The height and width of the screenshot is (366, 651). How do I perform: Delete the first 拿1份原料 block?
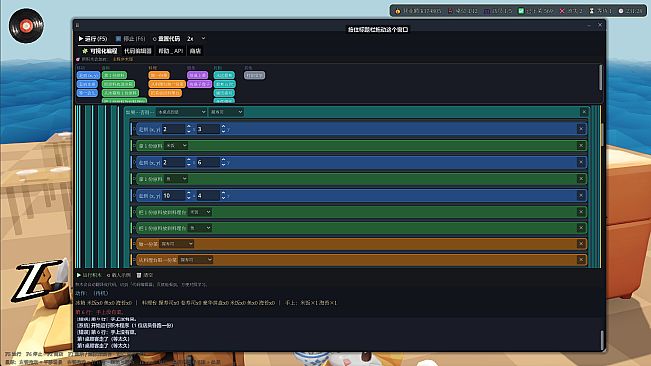pyautogui.click(x=580, y=146)
